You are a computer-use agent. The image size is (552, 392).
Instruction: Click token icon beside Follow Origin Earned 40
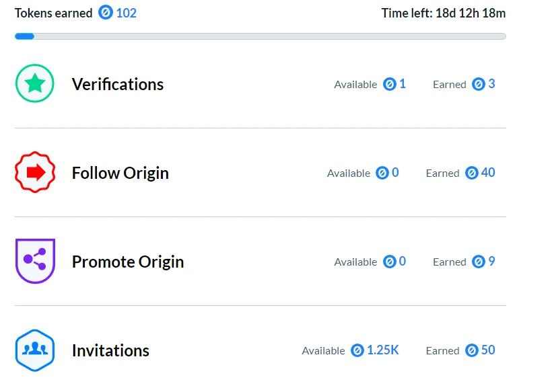pyautogui.click(x=471, y=173)
